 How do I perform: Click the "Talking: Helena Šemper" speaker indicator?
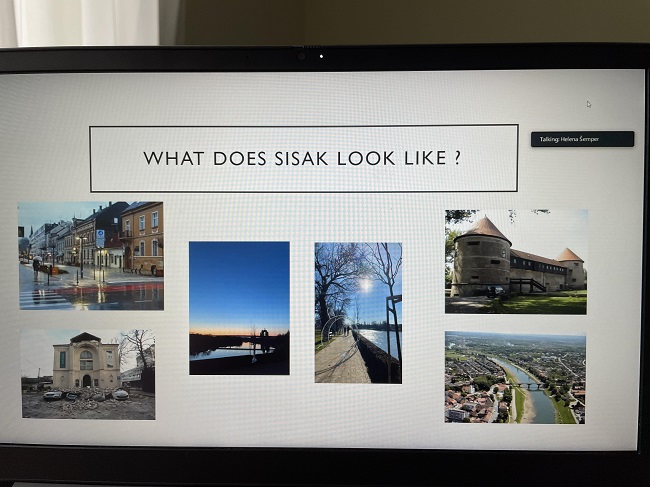[x=582, y=139]
